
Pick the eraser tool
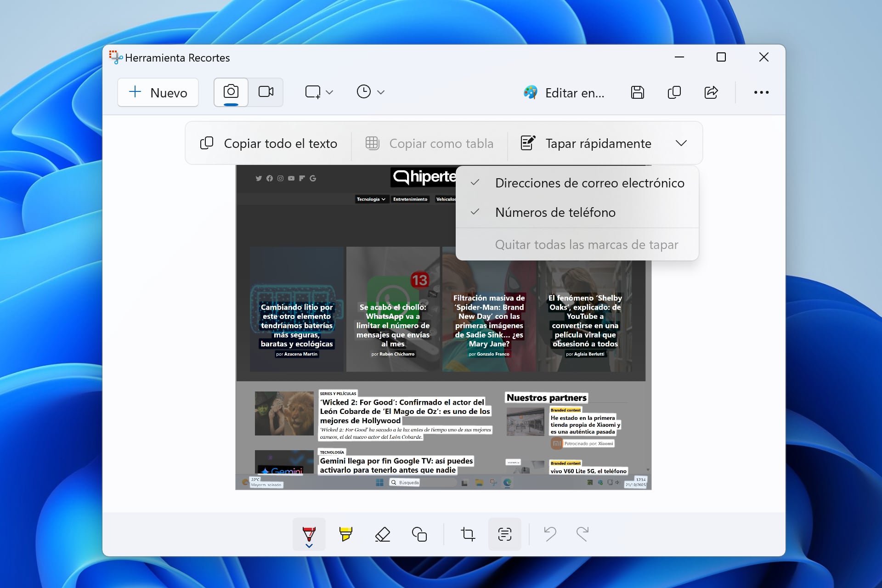click(x=382, y=534)
